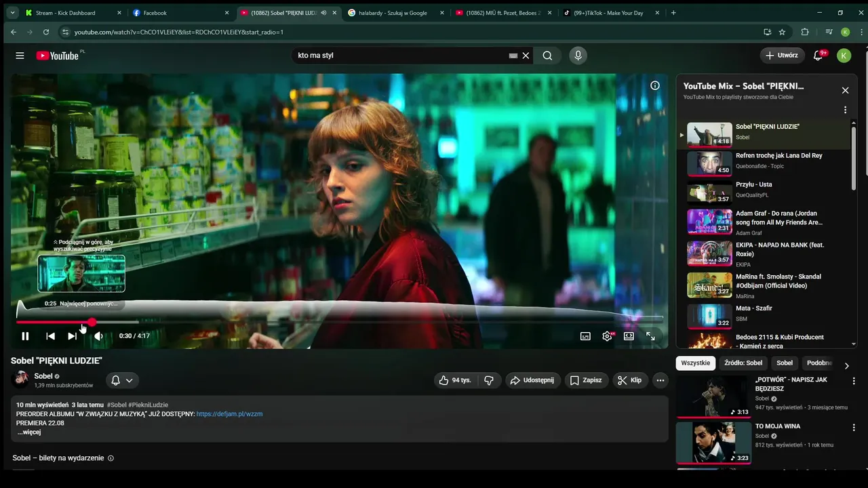Open the notifications bell

[818, 56]
